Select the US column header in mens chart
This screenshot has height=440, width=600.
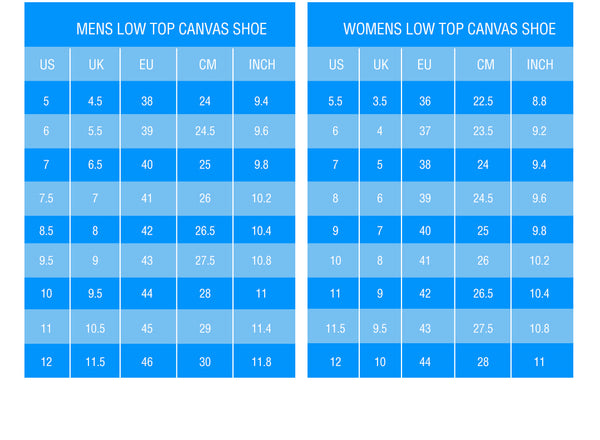click(47, 65)
